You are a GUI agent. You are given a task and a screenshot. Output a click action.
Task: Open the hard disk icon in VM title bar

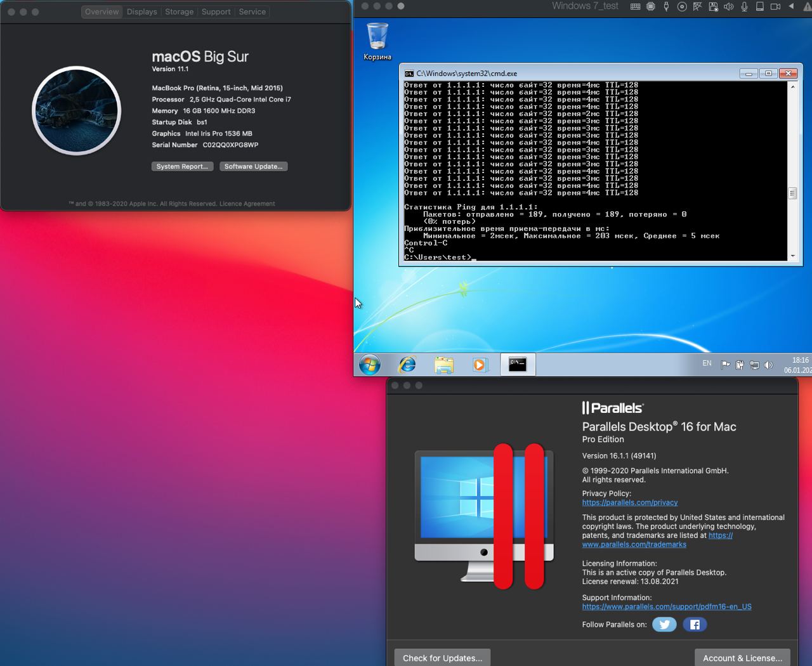click(x=759, y=6)
